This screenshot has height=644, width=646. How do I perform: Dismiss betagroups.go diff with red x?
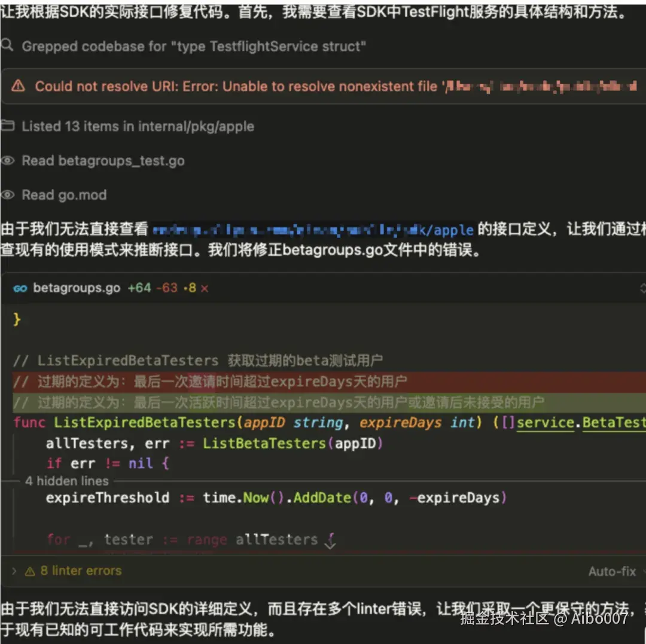click(x=205, y=289)
